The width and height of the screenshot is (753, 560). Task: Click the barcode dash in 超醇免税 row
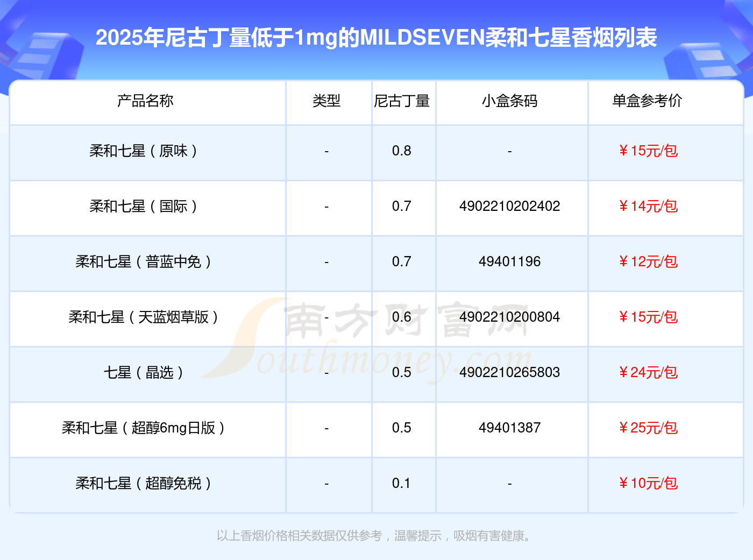pos(509,484)
